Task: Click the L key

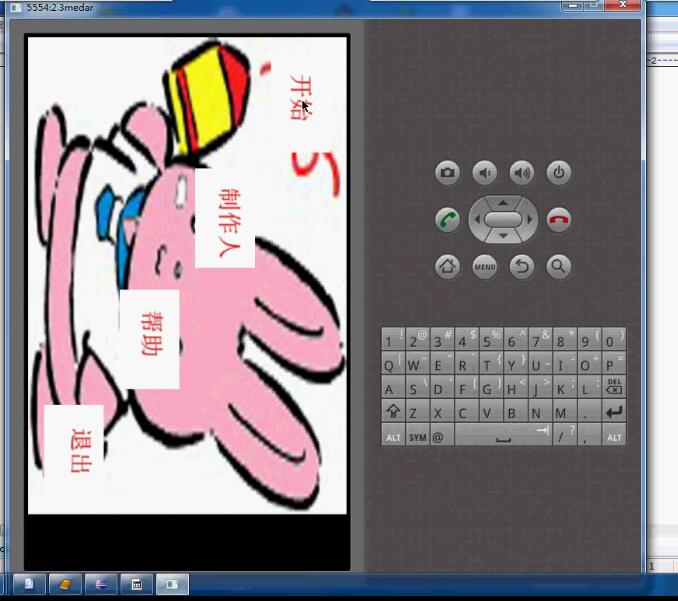Action: coord(589,387)
